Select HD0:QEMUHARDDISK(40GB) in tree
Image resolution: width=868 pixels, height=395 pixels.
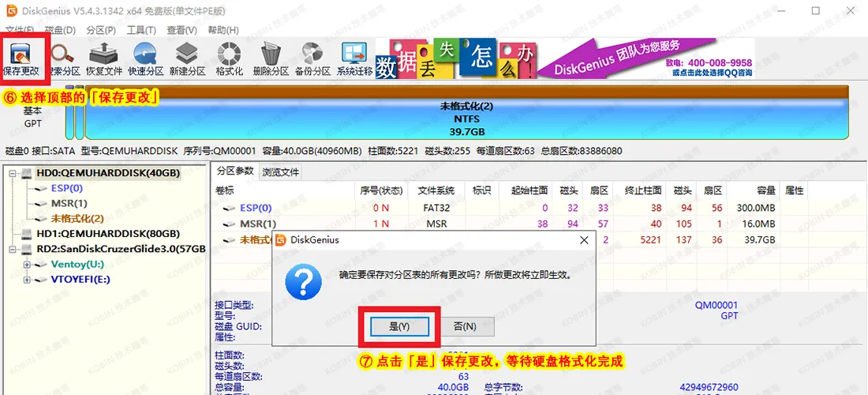click(x=108, y=173)
